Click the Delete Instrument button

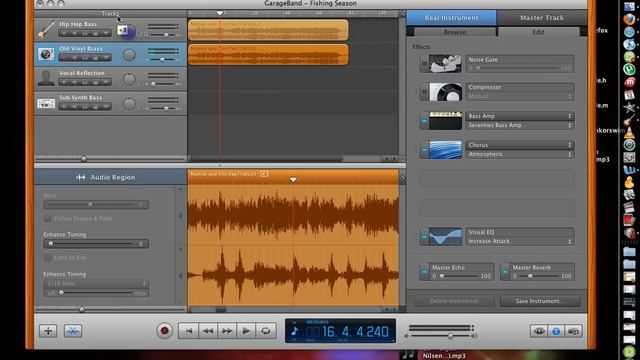[x=454, y=301]
